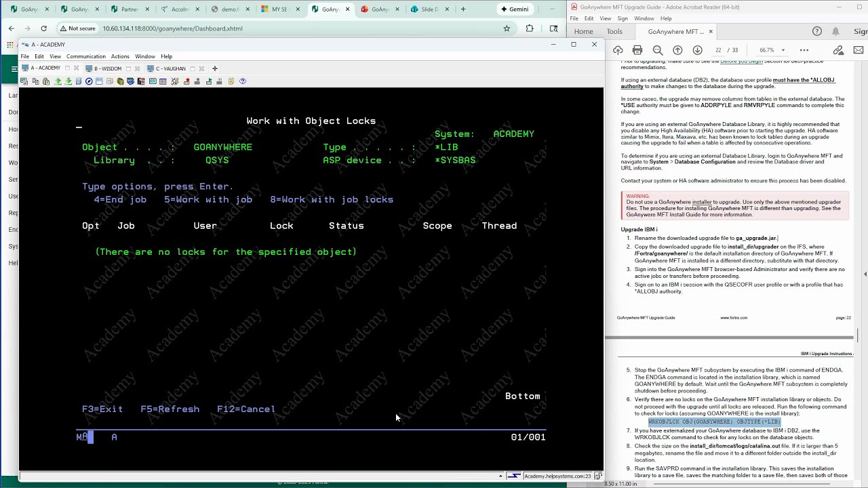
Task: Click the Gemini button in Chrome
Action: [x=514, y=9]
